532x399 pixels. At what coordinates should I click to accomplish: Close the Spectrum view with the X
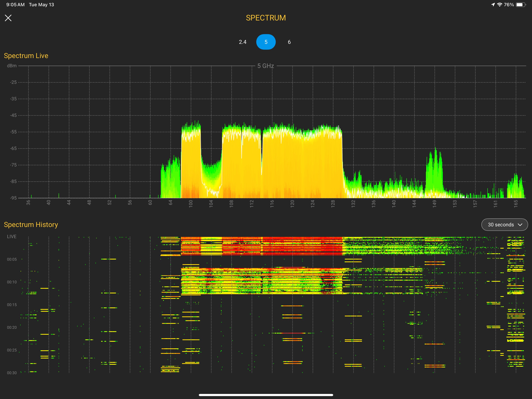[x=8, y=18]
